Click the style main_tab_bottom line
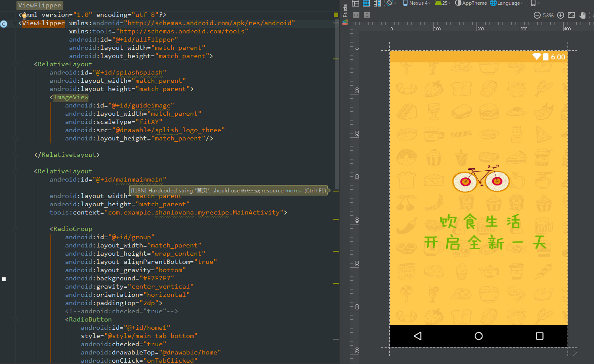594x364 pixels. click(139, 336)
